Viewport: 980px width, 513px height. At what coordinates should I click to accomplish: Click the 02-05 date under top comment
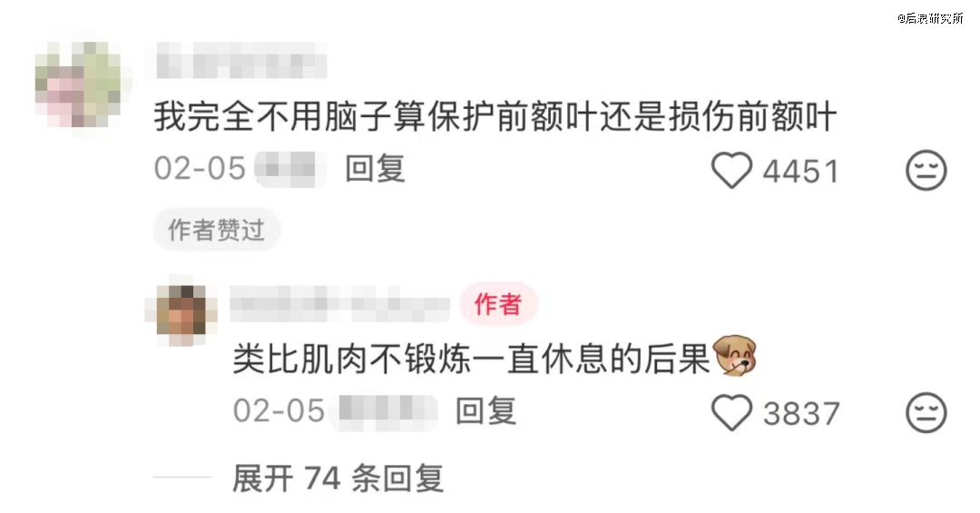tap(200, 169)
